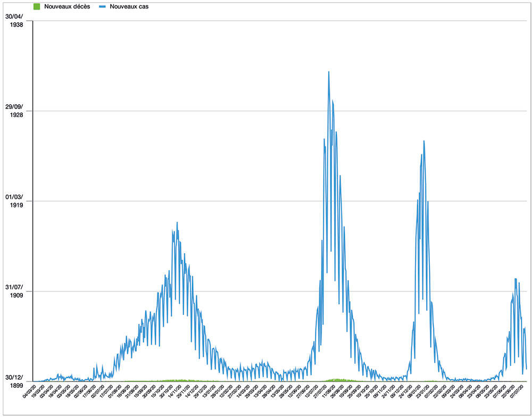
Task: Toggle the Nouveaux décès legend label
Action: [67, 6]
